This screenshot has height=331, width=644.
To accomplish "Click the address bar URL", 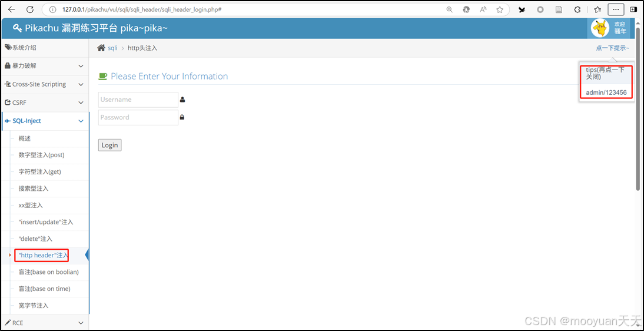I will coord(142,9).
